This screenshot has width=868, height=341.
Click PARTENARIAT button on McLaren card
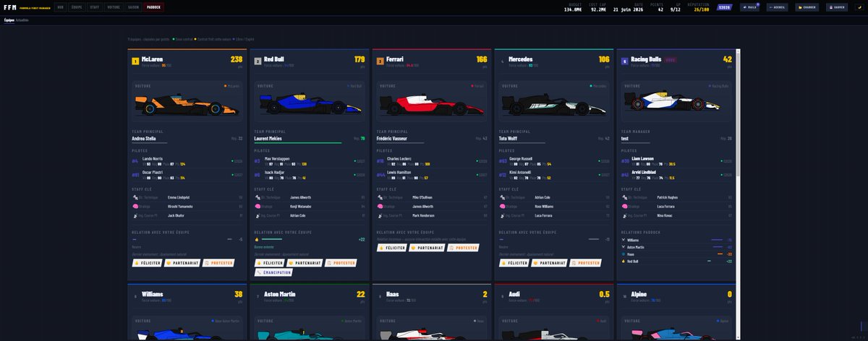182,263
